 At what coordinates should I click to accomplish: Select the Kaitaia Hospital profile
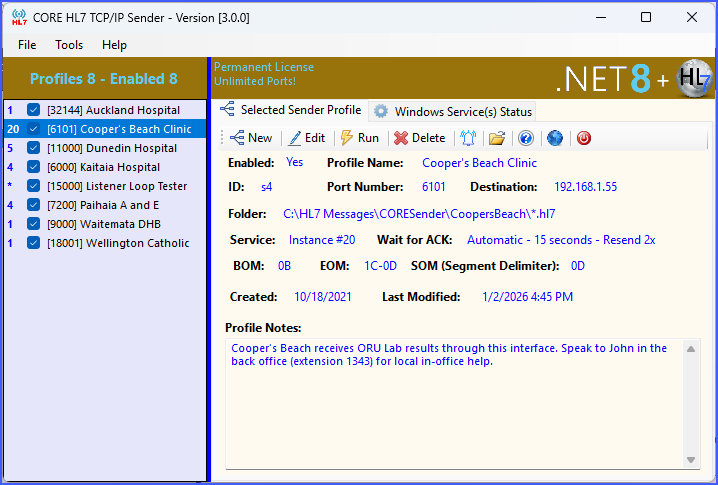[103, 167]
